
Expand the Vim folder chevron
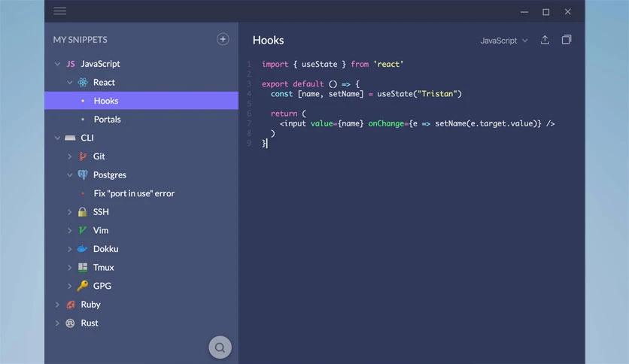[x=70, y=231]
